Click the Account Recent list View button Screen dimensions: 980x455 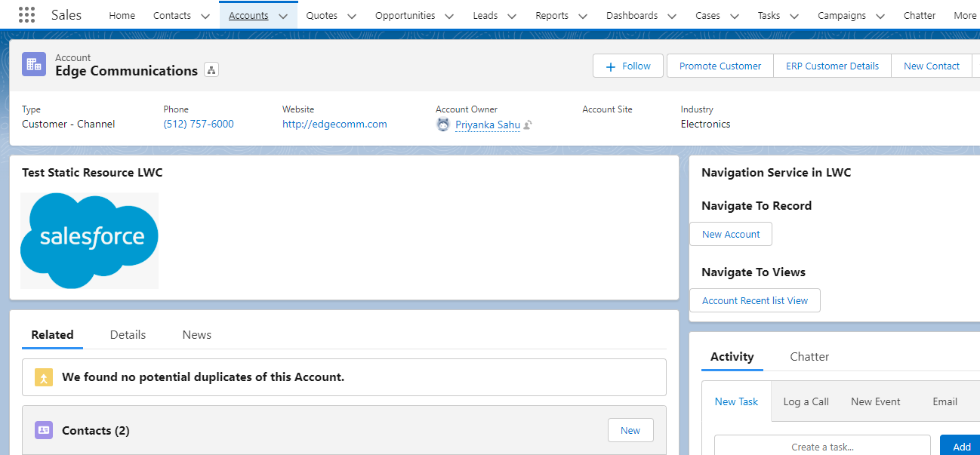(x=755, y=300)
